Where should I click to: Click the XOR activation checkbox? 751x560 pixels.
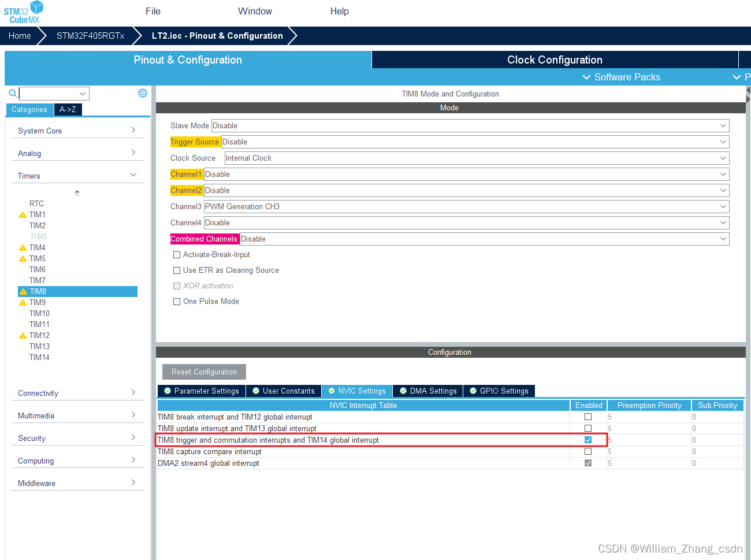click(177, 286)
